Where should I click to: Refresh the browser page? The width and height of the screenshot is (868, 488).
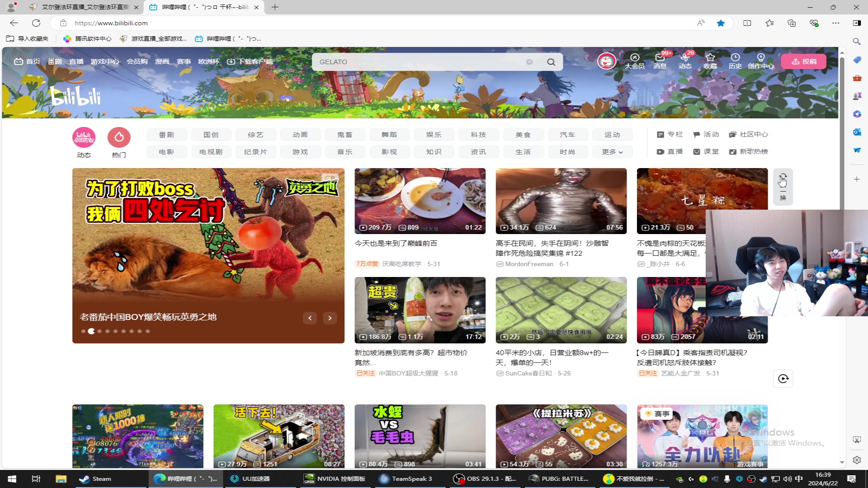pos(36,23)
